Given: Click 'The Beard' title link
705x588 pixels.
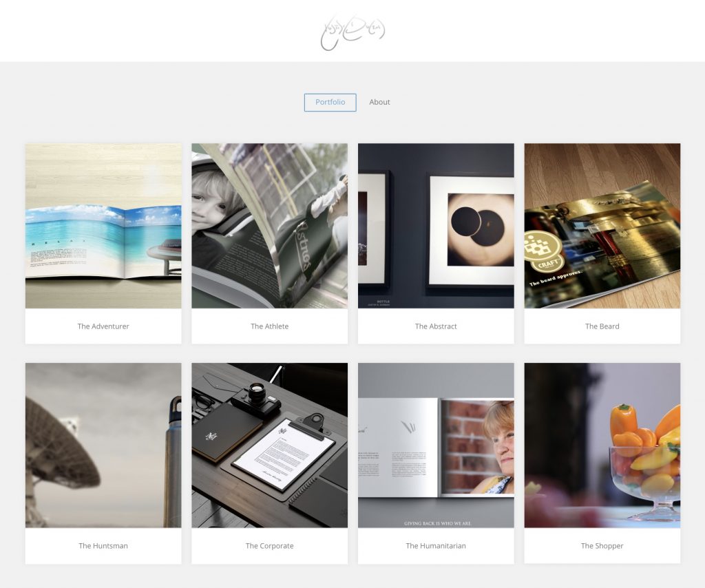Looking at the screenshot, I should (602, 326).
